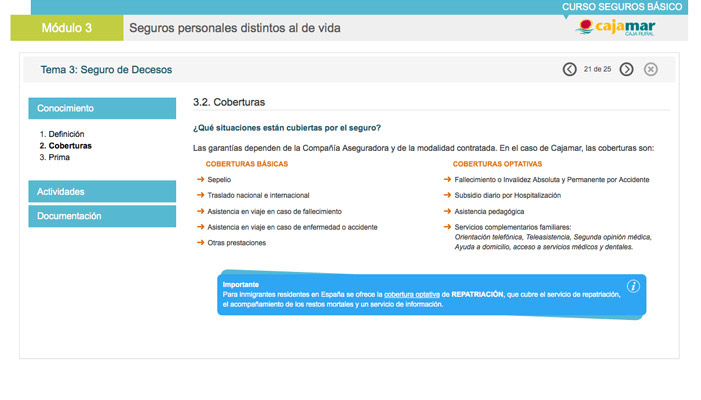This screenshot has height=400, width=701.
Task: Open the info icon in Importante box
Action: tap(633, 286)
